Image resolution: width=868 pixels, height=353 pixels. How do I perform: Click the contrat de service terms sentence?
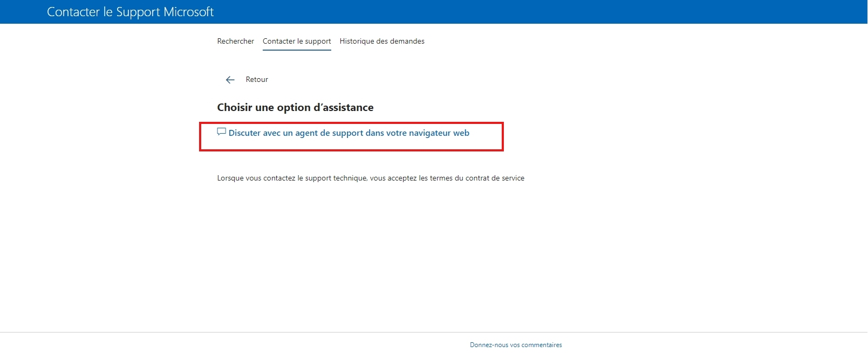point(371,178)
